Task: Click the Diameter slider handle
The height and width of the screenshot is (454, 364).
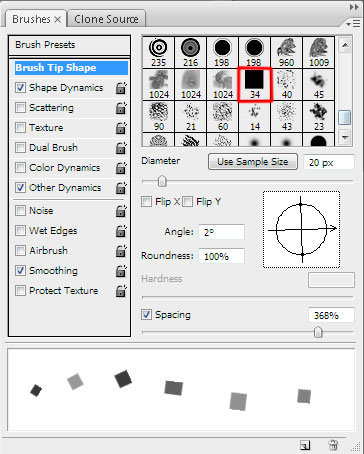Action: pos(162,182)
